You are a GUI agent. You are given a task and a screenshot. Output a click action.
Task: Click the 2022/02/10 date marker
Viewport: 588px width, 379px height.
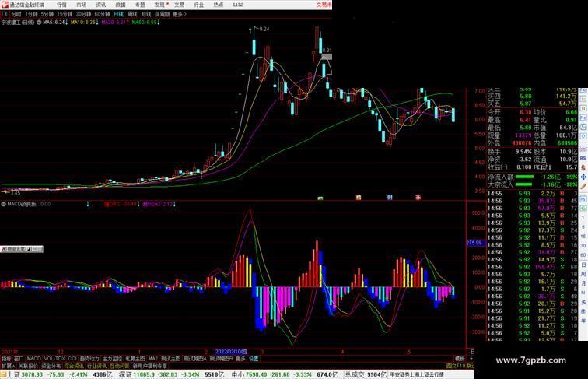[x=231, y=352]
